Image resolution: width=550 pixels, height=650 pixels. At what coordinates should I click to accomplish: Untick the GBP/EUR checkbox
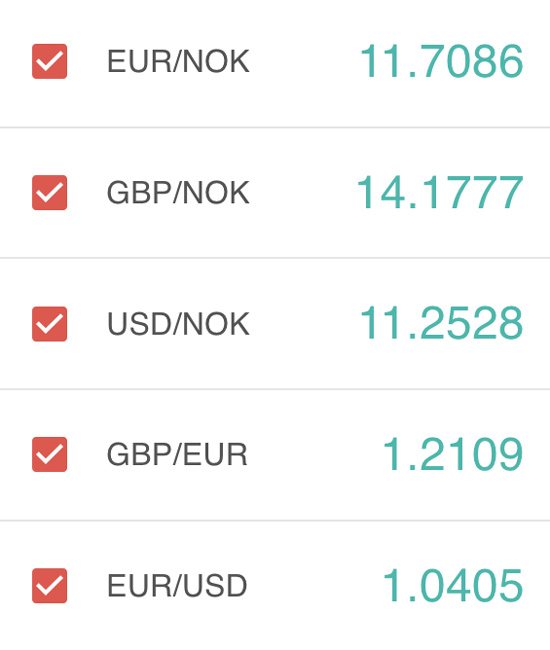coord(49,454)
